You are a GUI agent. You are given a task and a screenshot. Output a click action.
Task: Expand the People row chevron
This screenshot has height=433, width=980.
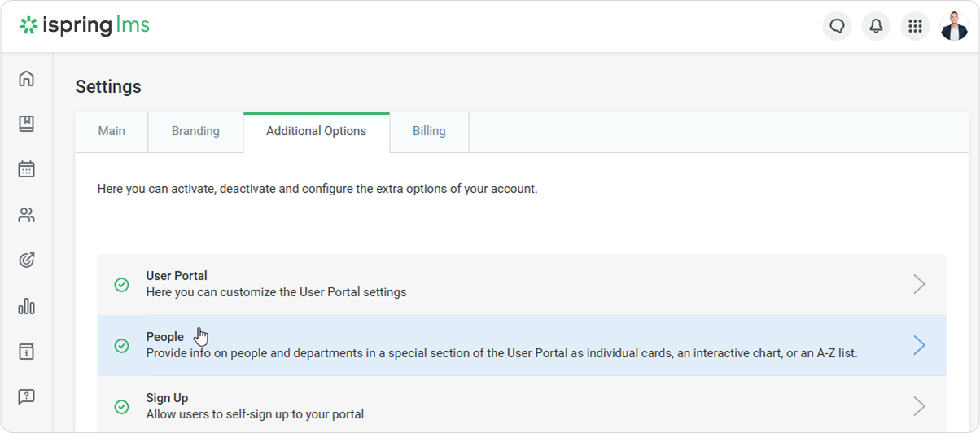pos(919,345)
